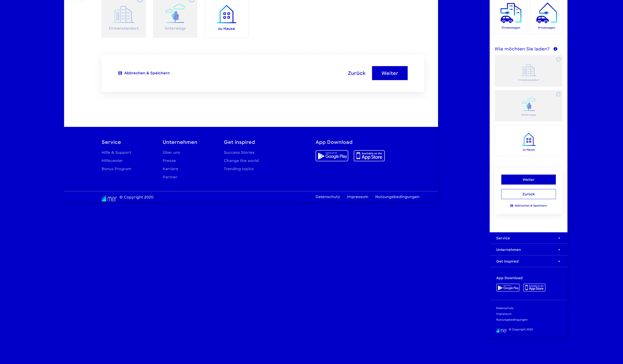Image resolution: width=623 pixels, height=364 pixels.
Task: Open the App Store badge in desktop footer
Action: point(369,156)
